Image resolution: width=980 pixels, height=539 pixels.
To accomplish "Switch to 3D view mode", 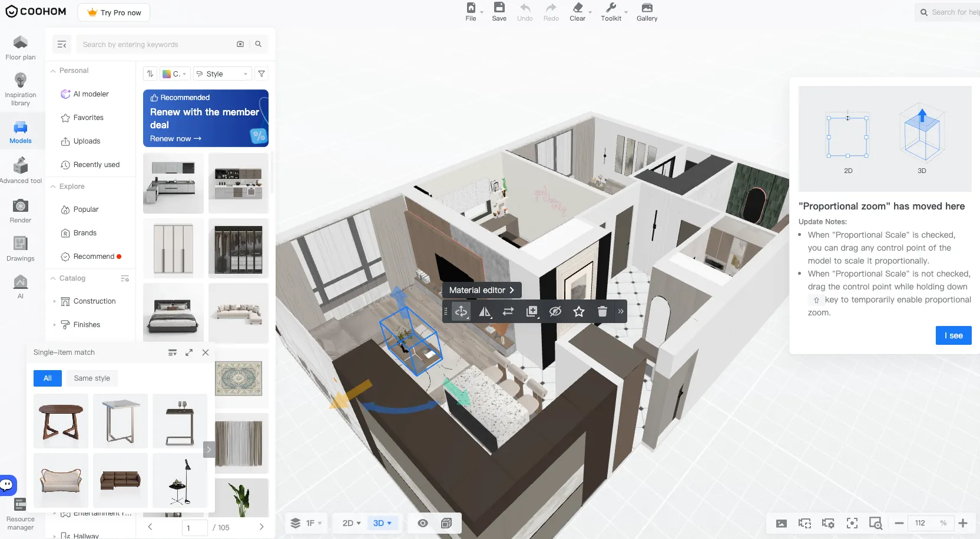I will pos(382,523).
